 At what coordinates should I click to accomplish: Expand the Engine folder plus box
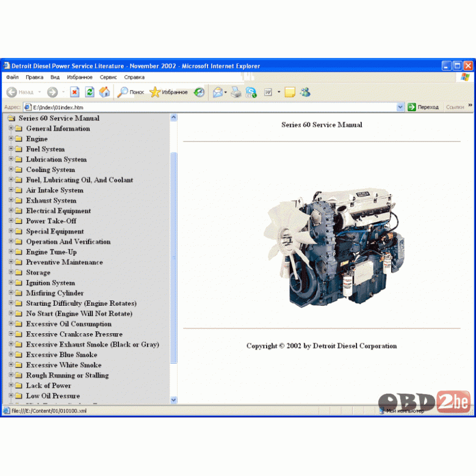[x=11, y=139]
